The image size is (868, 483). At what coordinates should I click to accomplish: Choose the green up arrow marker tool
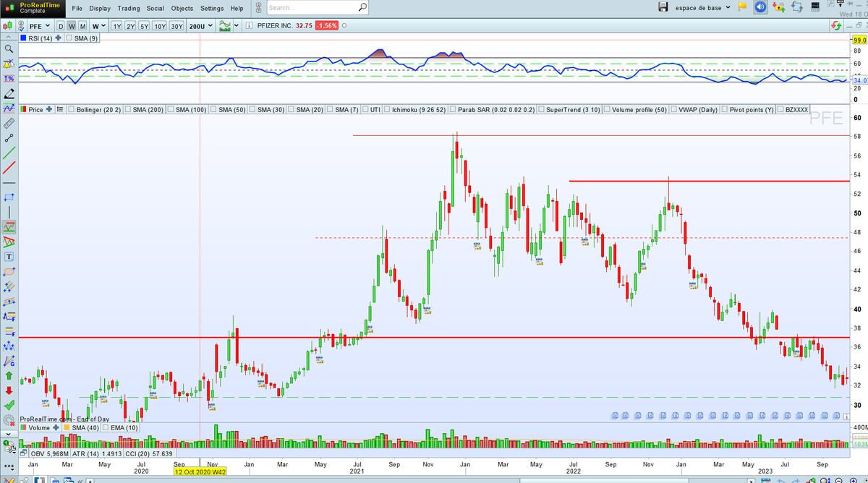(x=9, y=375)
